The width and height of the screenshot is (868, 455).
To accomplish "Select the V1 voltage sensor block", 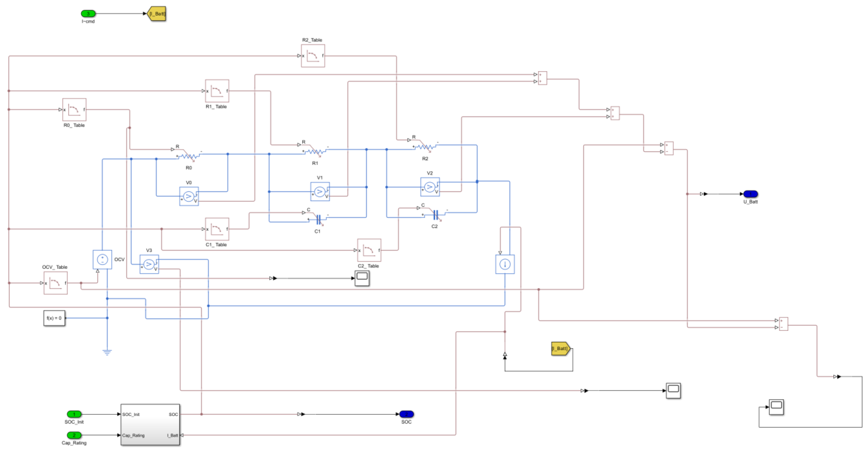I will (x=320, y=191).
